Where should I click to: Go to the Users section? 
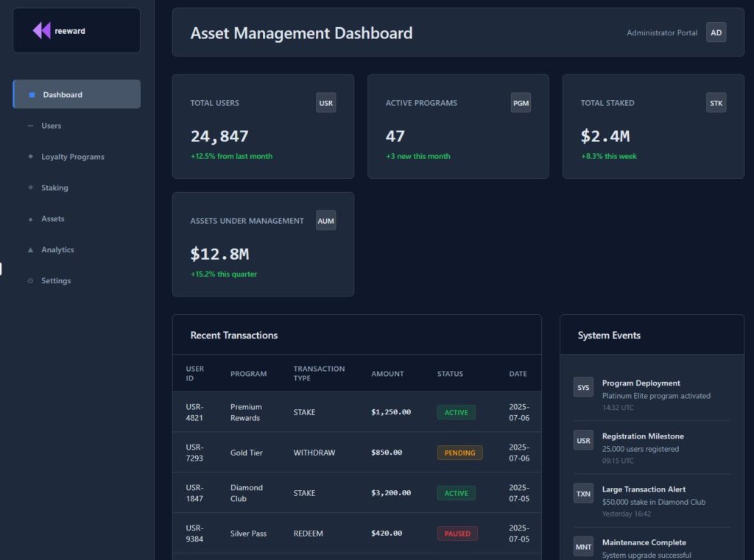(77, 125)
